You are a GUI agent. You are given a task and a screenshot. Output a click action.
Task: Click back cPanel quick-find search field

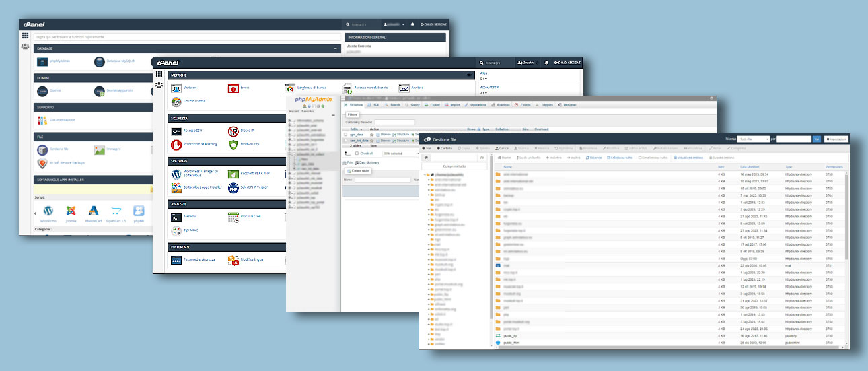point(188,36)
